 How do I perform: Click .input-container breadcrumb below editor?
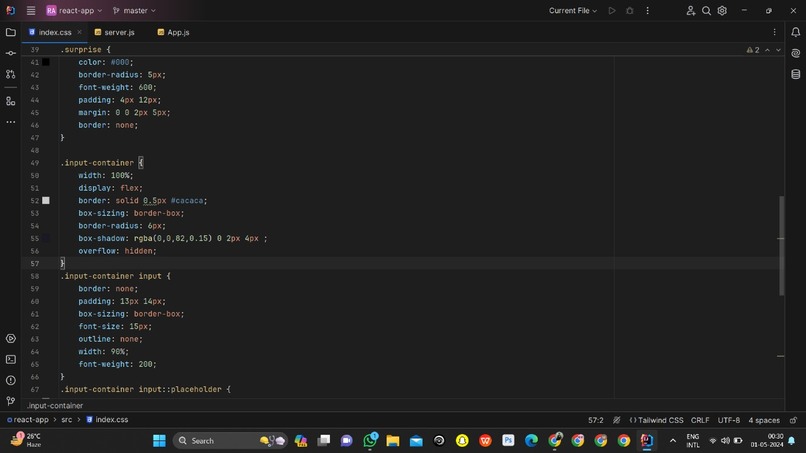[x=55, y=406]
